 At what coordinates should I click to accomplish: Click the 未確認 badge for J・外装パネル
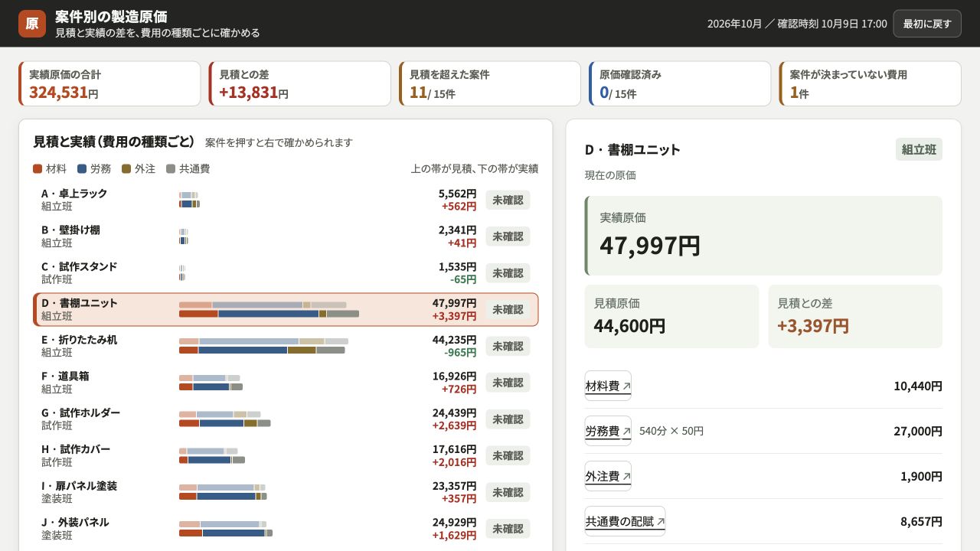508,529
